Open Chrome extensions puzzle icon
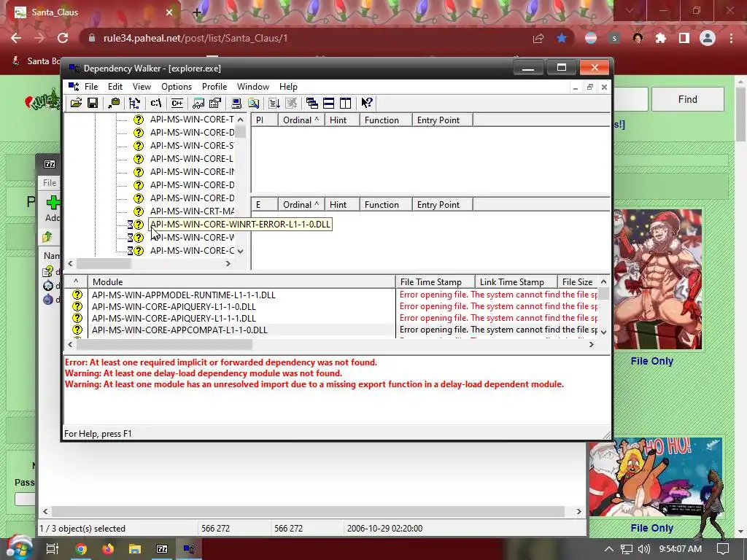Image resolution: width=747 pixels, height=560 pixels. coord(661,38)
